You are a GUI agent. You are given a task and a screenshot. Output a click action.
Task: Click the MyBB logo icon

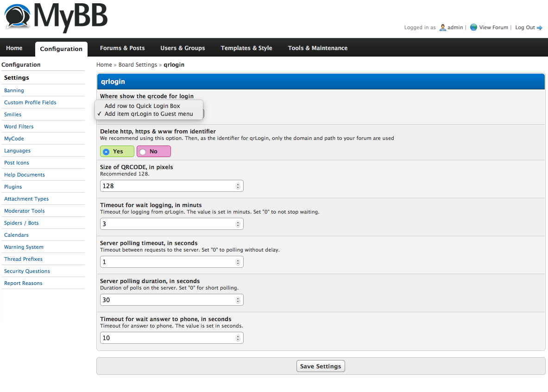(18, 16)
